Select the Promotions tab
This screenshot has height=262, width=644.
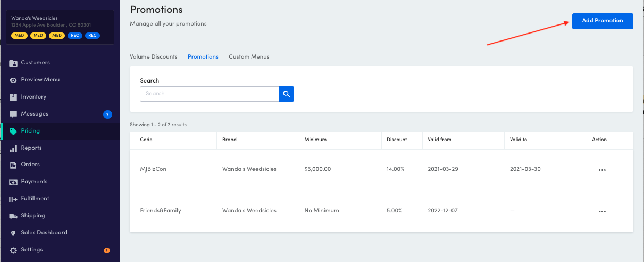tap(203, 57)
